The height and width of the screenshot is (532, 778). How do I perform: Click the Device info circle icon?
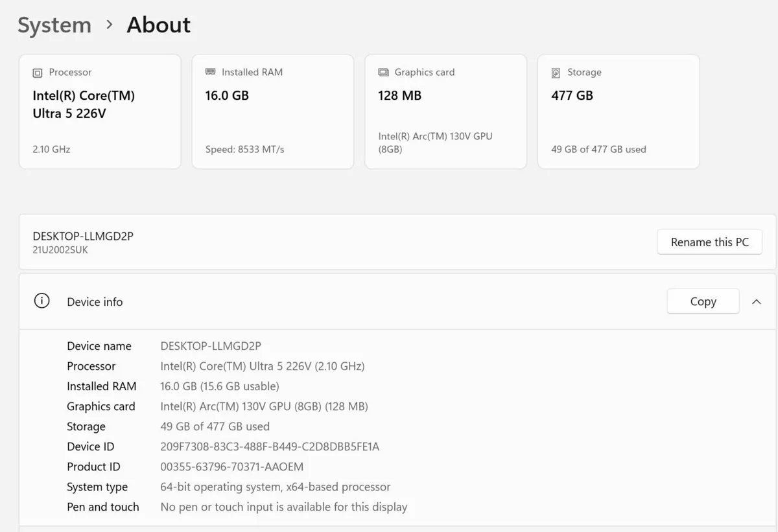tap(41, 301)
